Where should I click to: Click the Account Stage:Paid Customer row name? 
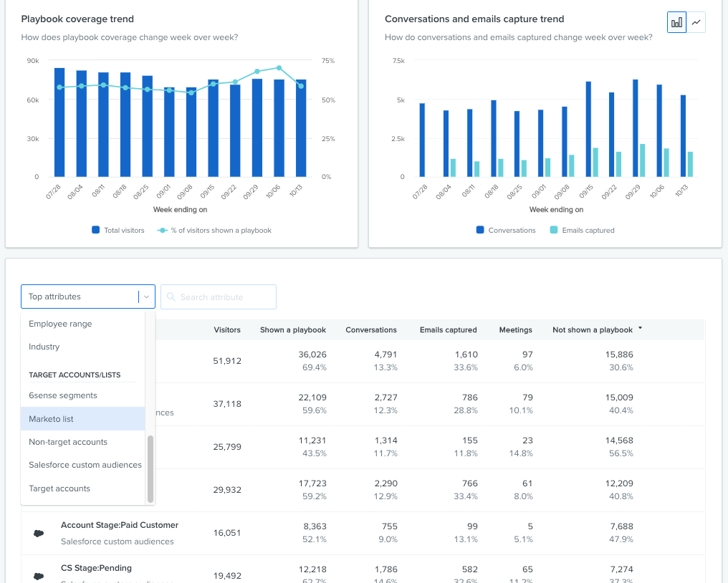(x=120, y=525)
